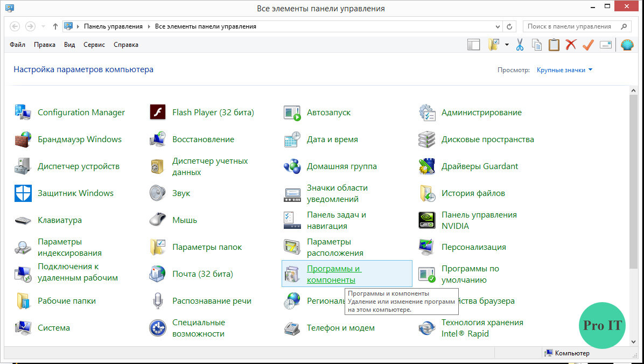
Task: Expand the Панель управления breadcrumb arrow
Action: tap(148, 26)
